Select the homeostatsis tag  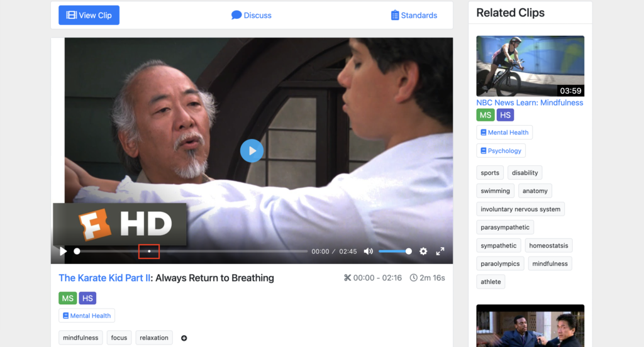548,246
